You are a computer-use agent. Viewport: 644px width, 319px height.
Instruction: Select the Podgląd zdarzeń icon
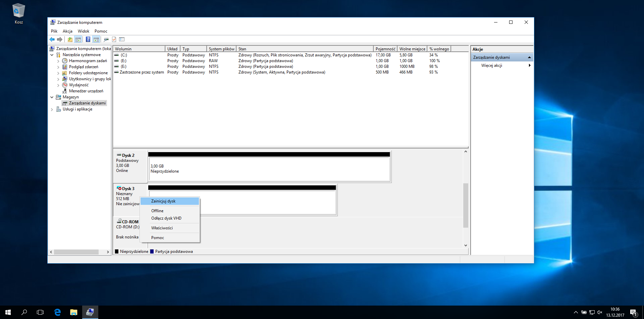point(65,67)
